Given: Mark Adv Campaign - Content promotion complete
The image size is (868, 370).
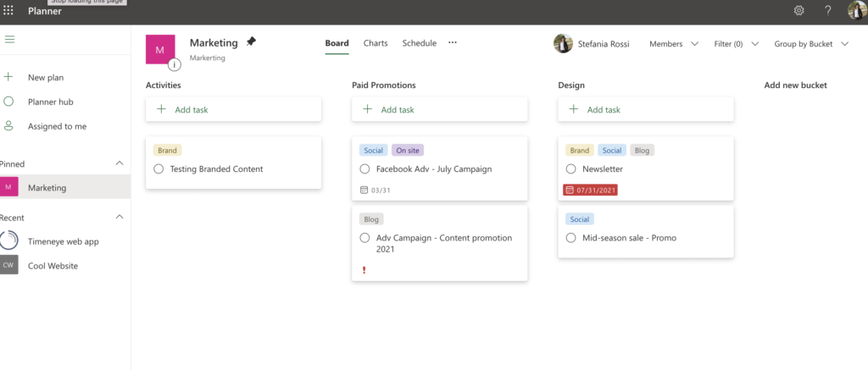Looking at the screenshot, I should pos(364,238).
